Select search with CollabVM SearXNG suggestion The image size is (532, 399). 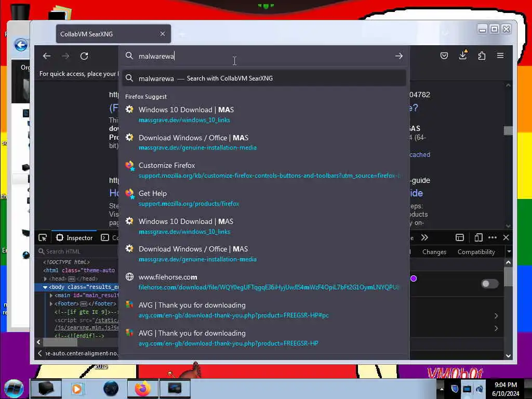click(x=264, y=78)
